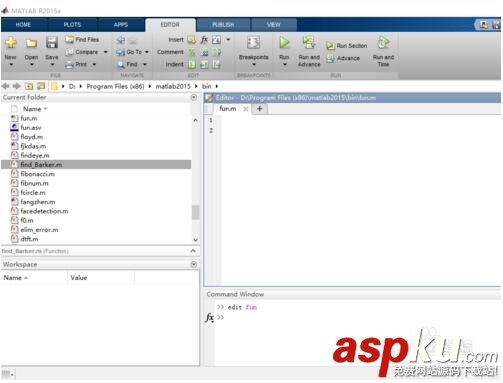Image resolution: width=503 pixels, height=383 pixels.
Task: Click 'Program Files (x86)' in the path
Action: click(115, 86)
